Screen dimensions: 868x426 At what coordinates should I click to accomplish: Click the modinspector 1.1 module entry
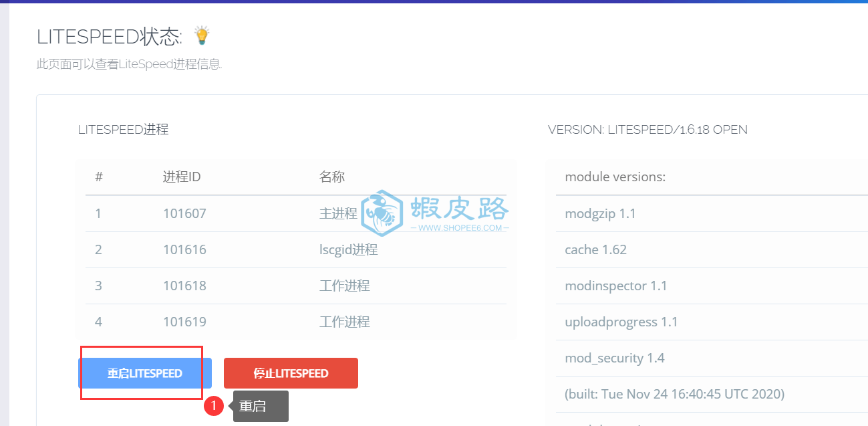tap(616, 286)
